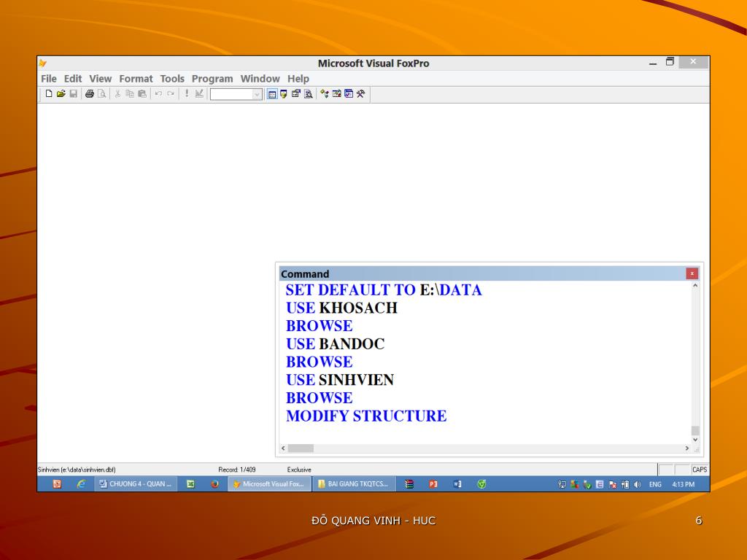Run with the exclamation mark icon
The height and width of the screenshot is (560, 747).
[x=187, y=94]
